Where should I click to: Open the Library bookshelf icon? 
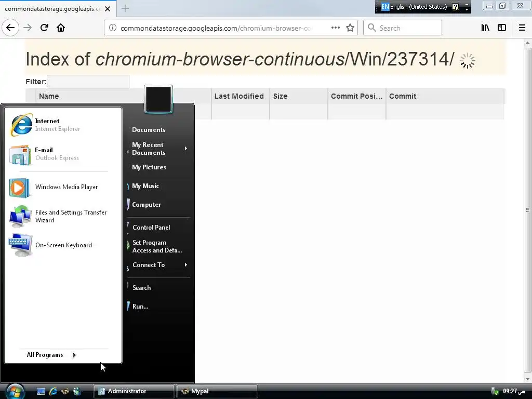click(485, 28)
